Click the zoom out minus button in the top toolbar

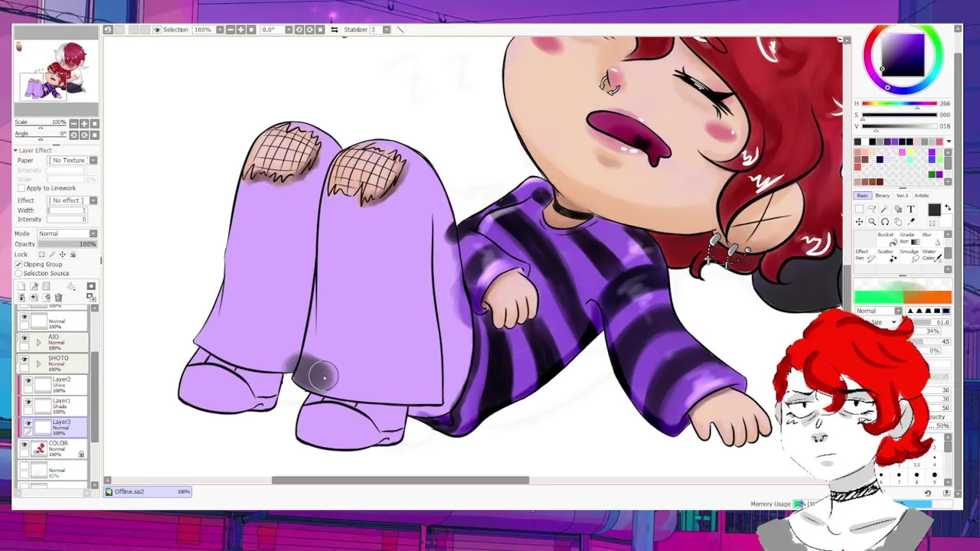pyautogui.click(x=230, y=29)
